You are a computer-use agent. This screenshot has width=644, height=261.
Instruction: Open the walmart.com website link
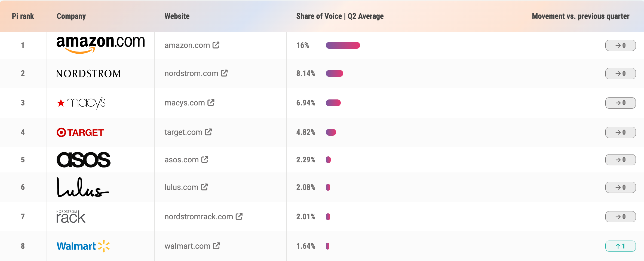[187, 246]
